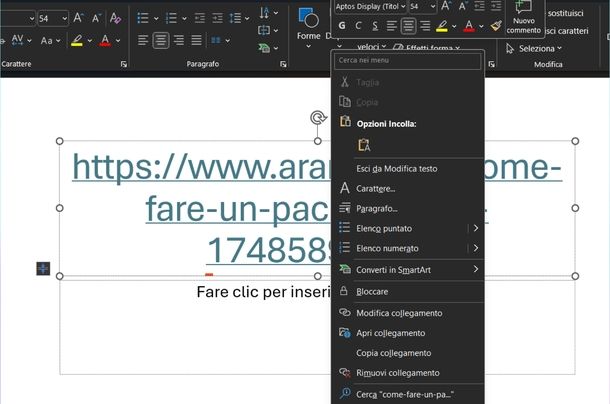The image size is (610, 404).
Task: Open the Forme shapes gallery
Action: [x=309, y=28]
